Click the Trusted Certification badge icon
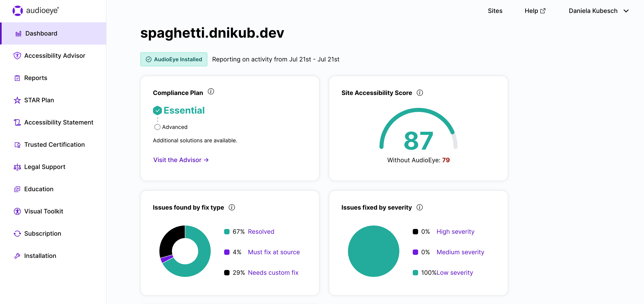This screenshot has width=644, height=304. coord(17,145)
